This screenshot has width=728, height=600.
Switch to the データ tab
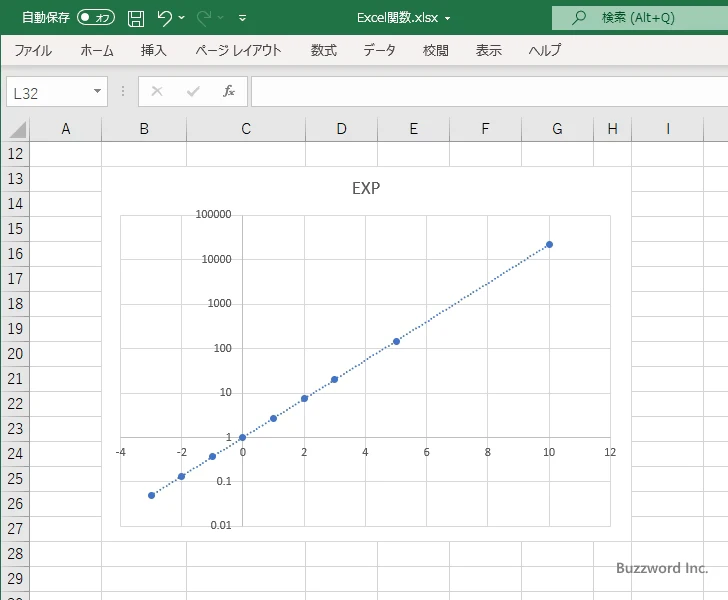(x=379, y=50)
